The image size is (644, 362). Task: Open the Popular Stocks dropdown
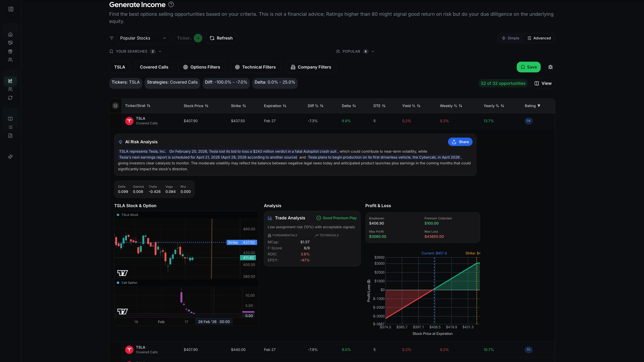(x=143, y=38)
